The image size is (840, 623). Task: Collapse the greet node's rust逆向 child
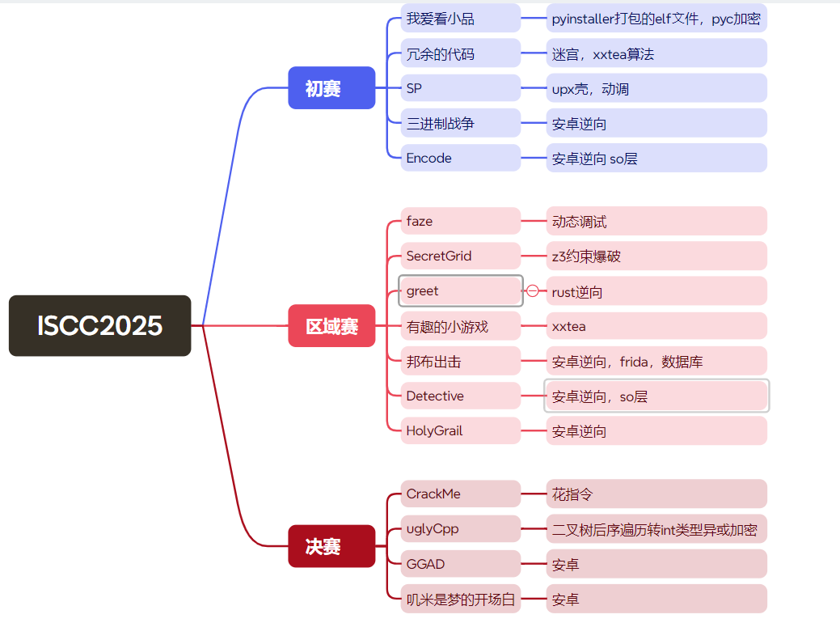pos(534,290)
